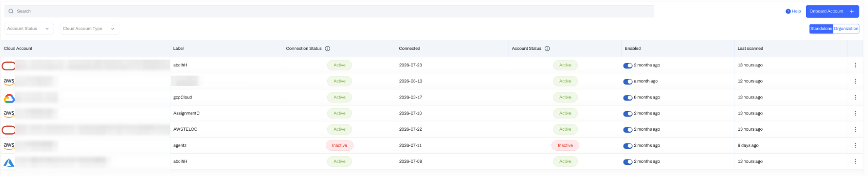Click the Onboard Account button
This screenshot has height=176, width=868.
(832, 11)
